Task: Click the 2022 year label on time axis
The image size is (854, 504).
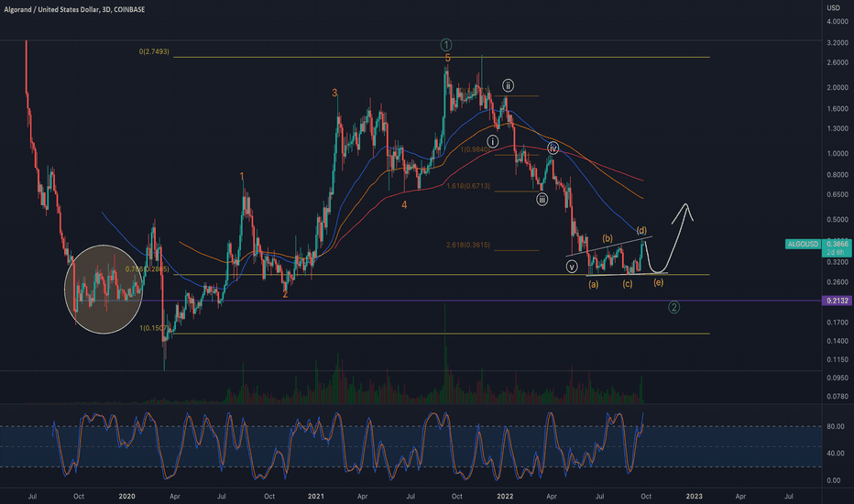Action: (x=505, y=497)
